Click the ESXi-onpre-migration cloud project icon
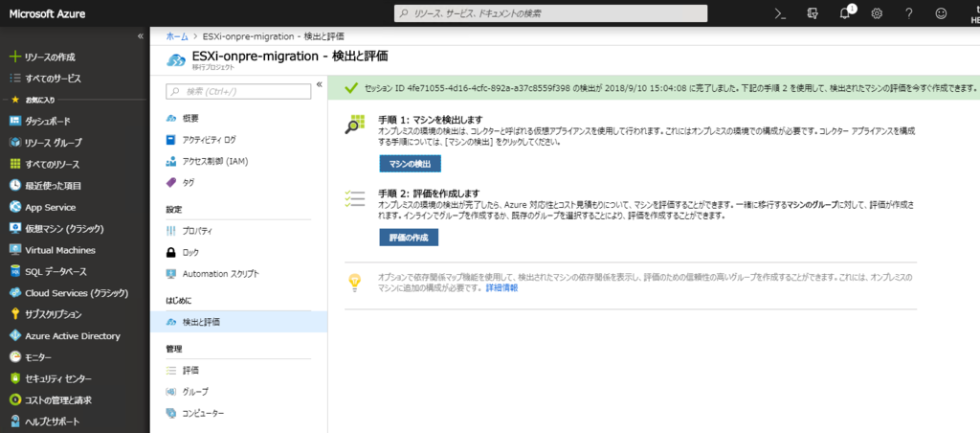 tap(176, 59)
